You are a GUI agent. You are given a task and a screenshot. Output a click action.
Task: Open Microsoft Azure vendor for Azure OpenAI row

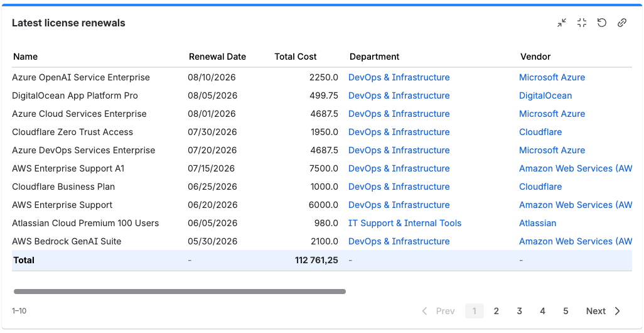(x=552, y=77)
